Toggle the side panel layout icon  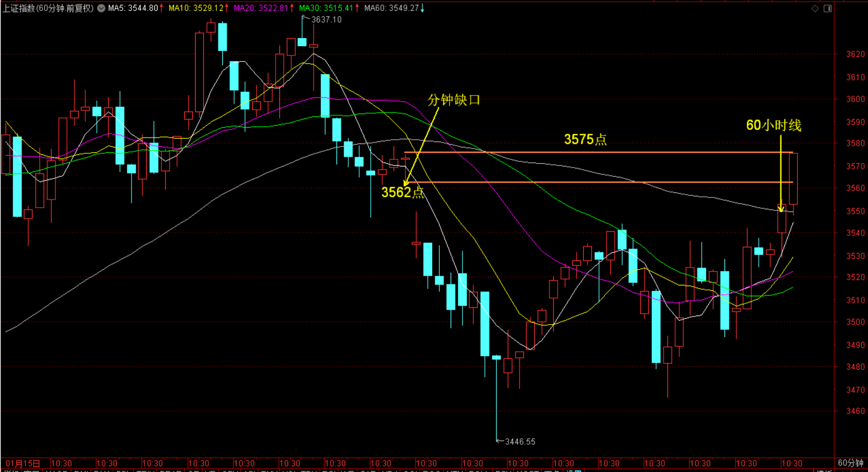(x=828, y=8)
